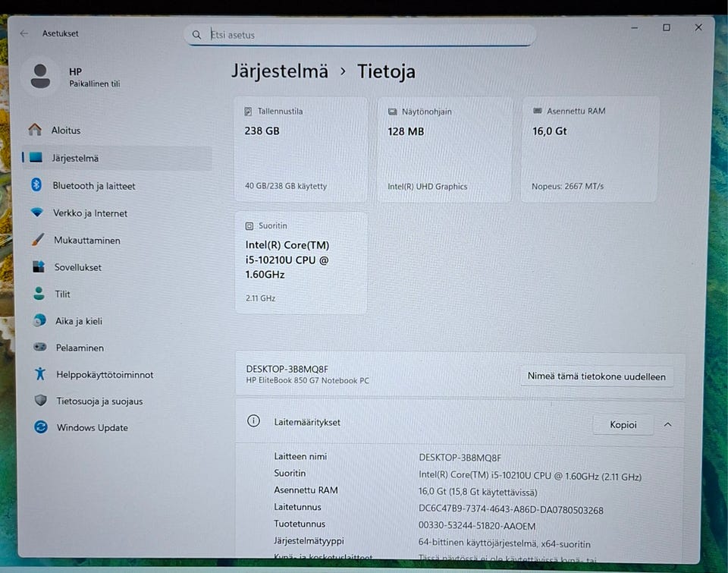This screenshot has height=573, width=728.
Task: Focus the Etsi asetus search field
Action: point(359,35)
